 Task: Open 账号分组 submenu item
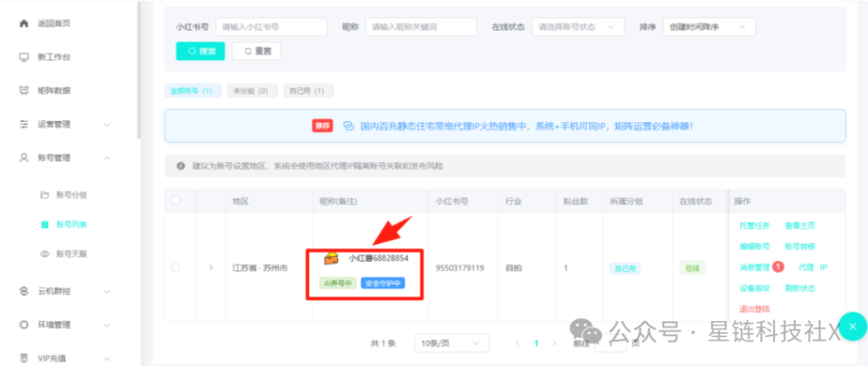point(72,195)
